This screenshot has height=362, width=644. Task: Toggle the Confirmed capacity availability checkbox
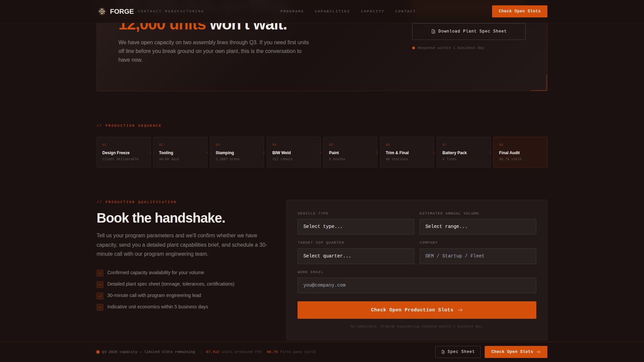(100, 273)
